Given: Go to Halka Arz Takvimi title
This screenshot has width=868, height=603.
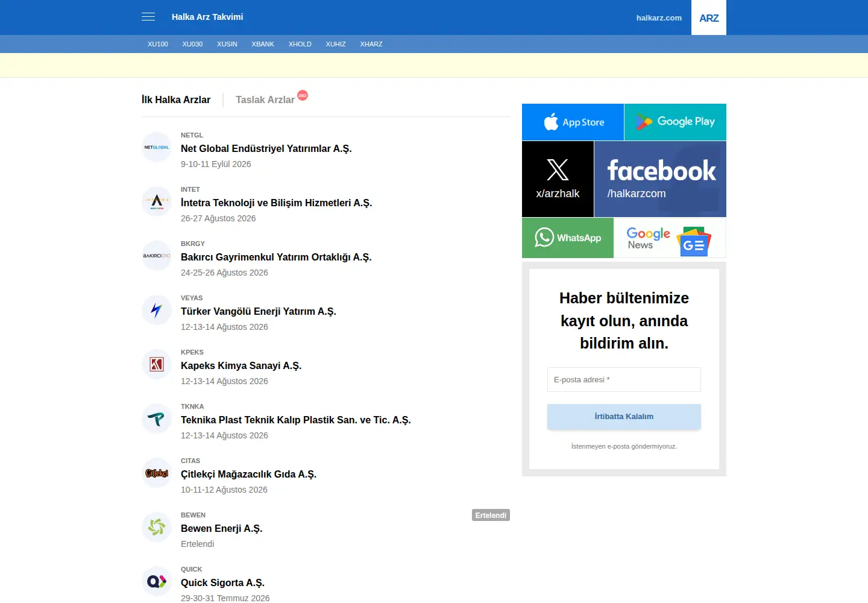Looking at the screenshot, I should click(207, 17).
